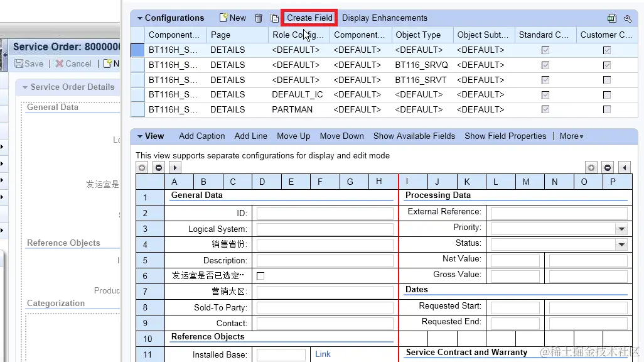Check the 发运室是否已选定 checkbox in row 6

[x=260, y=276]
